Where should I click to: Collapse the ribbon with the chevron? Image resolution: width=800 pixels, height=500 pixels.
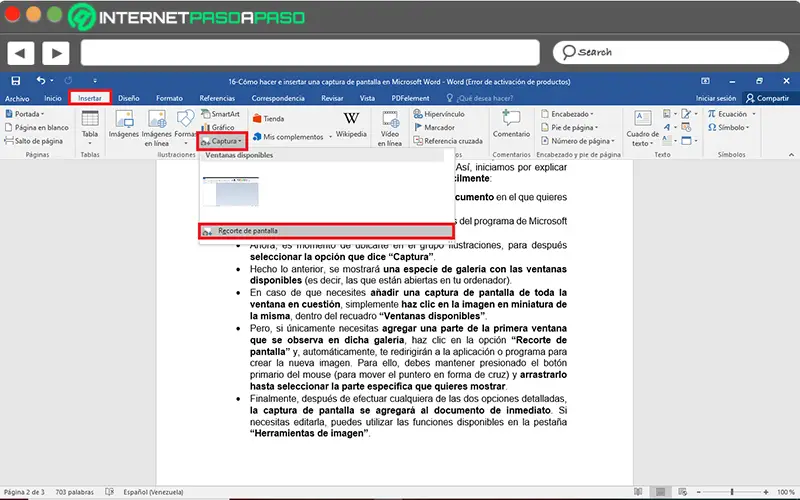[x=791, y=155]
